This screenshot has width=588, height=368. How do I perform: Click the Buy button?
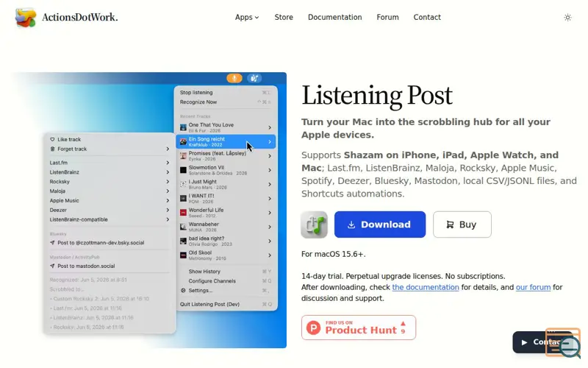tap(462, 224)
